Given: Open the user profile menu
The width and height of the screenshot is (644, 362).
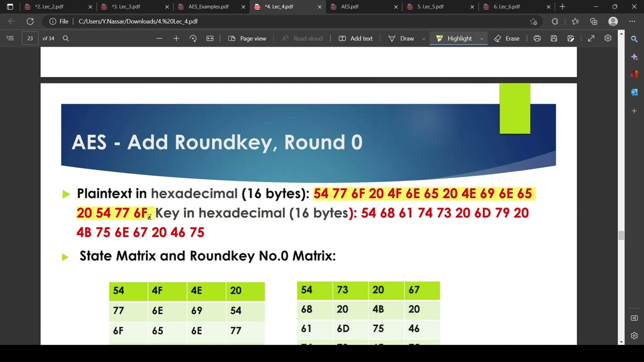Looking at the screenshot, I should coord(613,22).
